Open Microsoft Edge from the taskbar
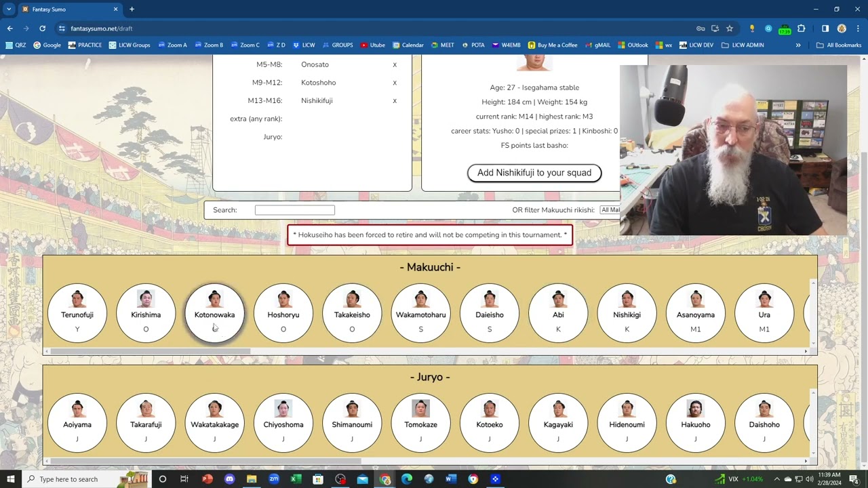Viewport: 868px width, 488px height. point(407,479)
